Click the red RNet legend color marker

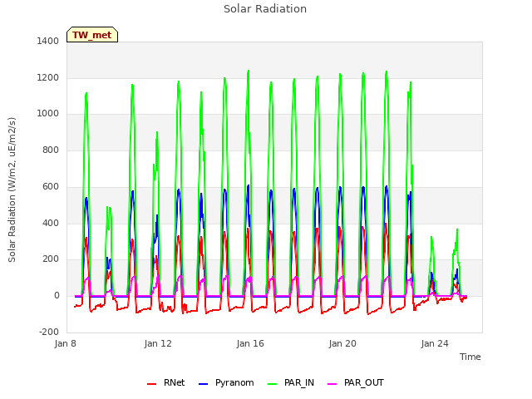(151, 384)
